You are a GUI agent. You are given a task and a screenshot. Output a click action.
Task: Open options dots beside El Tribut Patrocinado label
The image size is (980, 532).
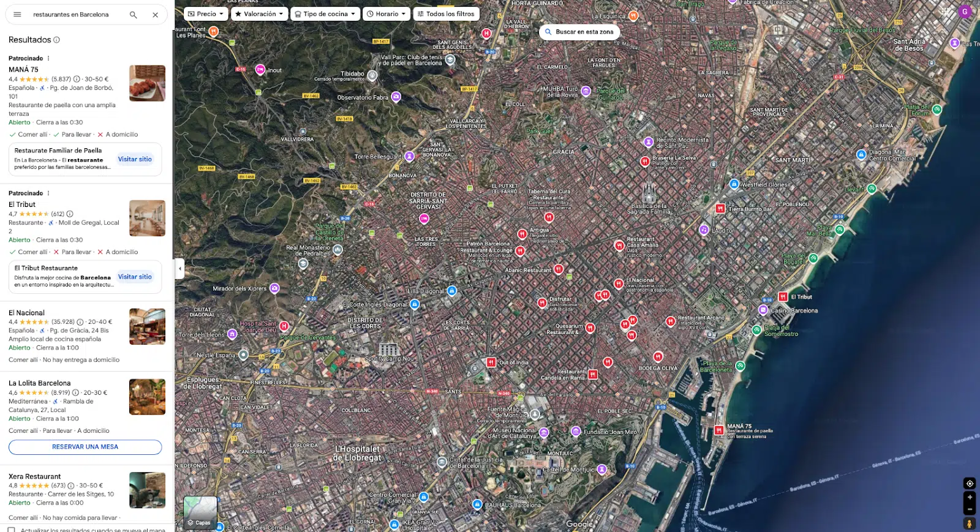[48, 193]
